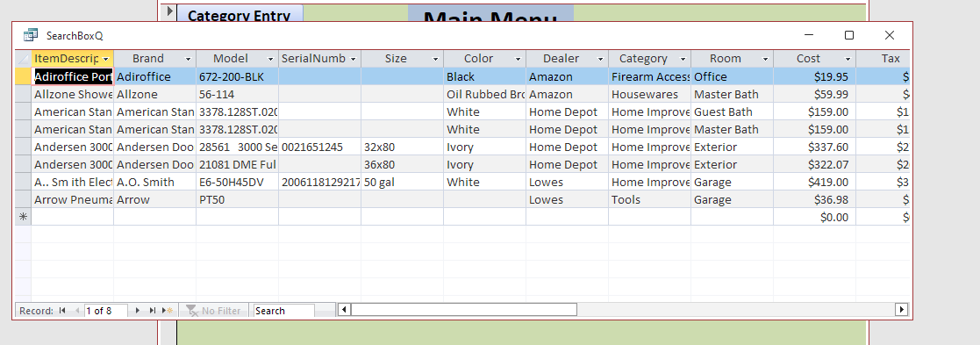980x345 pixels.
Task: Click cost cell '$36.98'
Action: 814,199
